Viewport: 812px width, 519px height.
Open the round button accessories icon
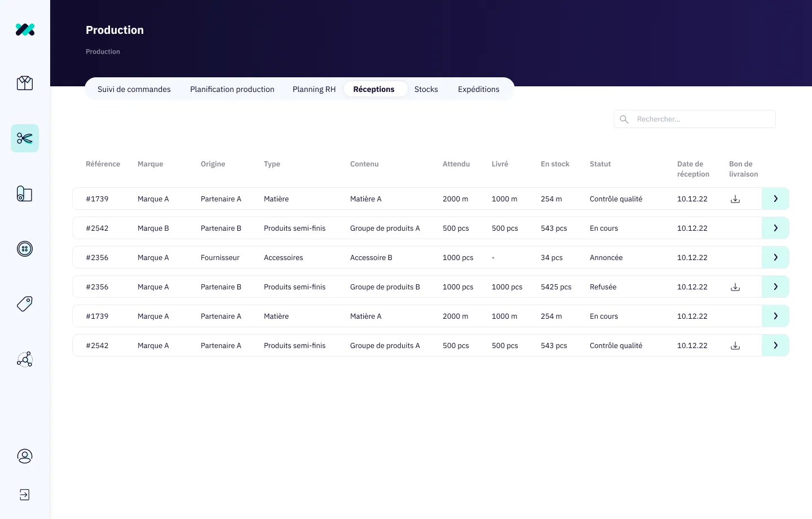tap(25, 249)
